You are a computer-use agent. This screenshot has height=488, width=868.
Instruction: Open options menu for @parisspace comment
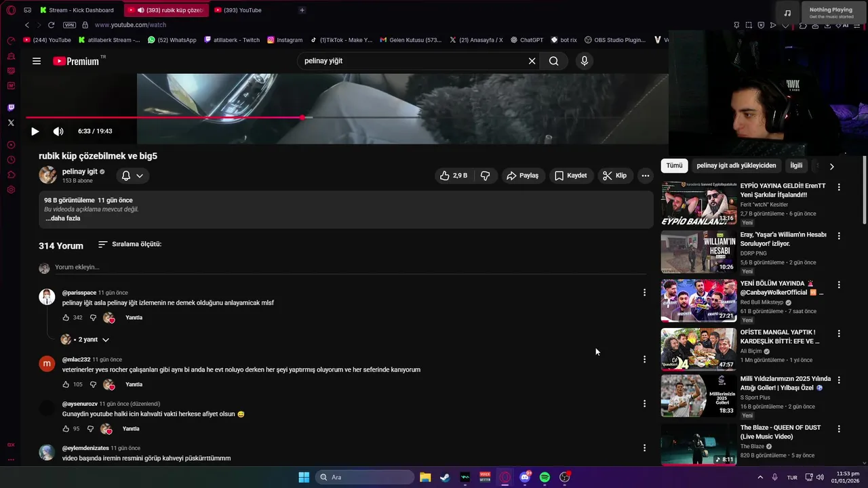pos(644,293)
